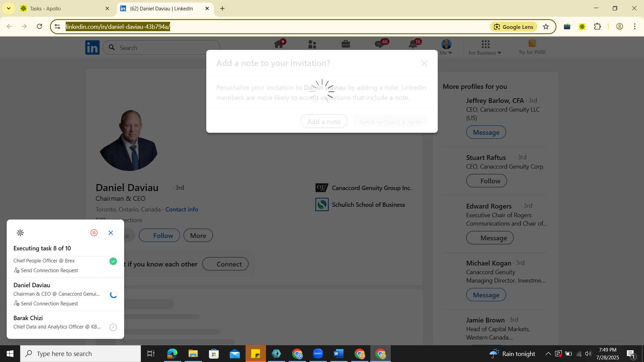Click the LinkedIn logo icon
Viewport: 644px width, 362px height.
pos(92,48)
